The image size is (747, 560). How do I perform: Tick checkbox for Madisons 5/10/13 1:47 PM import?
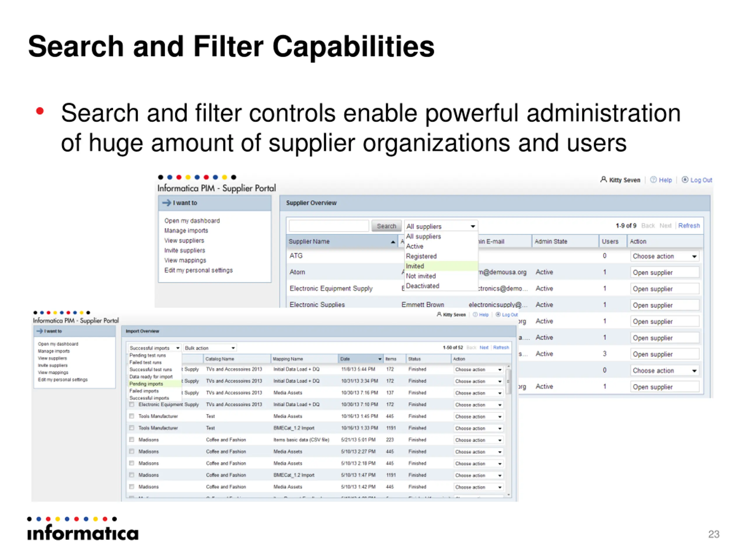click(132, 475)
